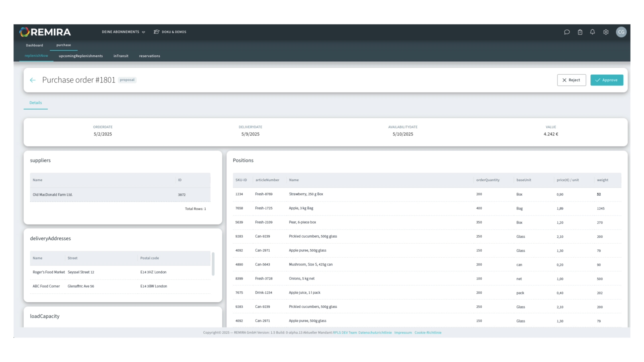Approve the purchase order

click(606, 80)
